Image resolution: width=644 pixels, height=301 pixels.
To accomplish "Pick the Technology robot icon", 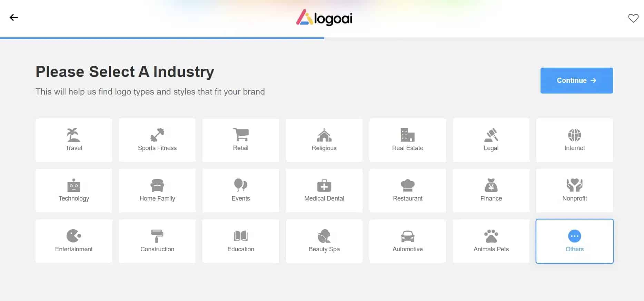I will click(x=73, y=185).
